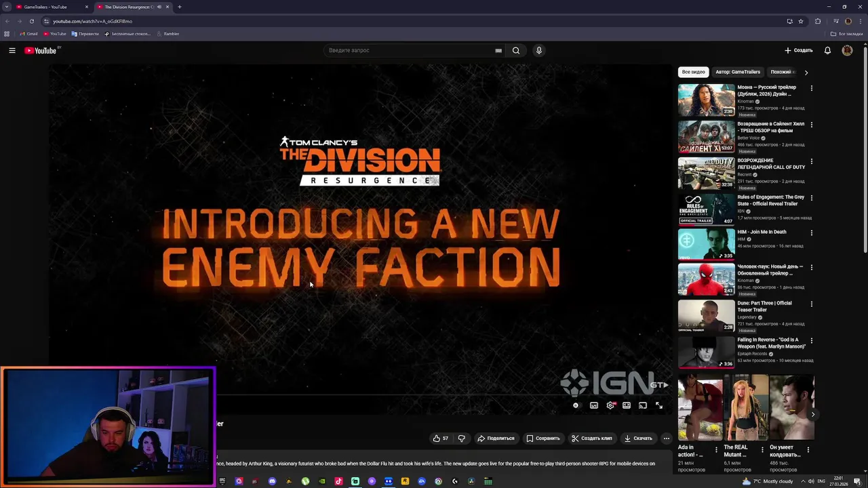The width and height of the screenshot is (868, 488).
Task: Open TikTok from taskbar
Action: coord(338,481)
